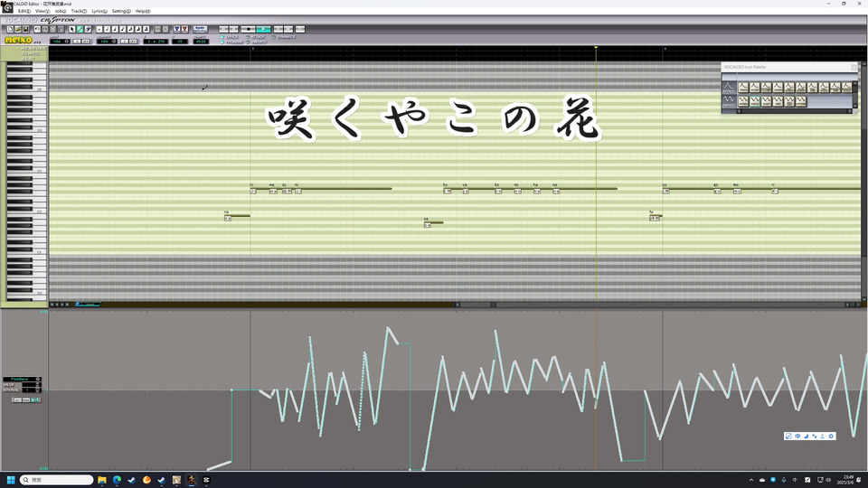Click the INTERVAL stepper arrows
Screen dimensions: 868x488
click(38, 390)
